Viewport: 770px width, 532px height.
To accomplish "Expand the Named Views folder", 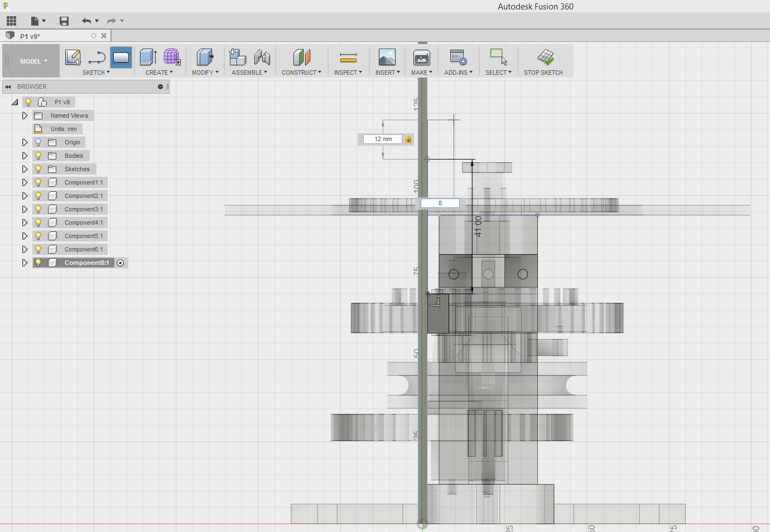I will pyautogui.click(x=25, y=115).
